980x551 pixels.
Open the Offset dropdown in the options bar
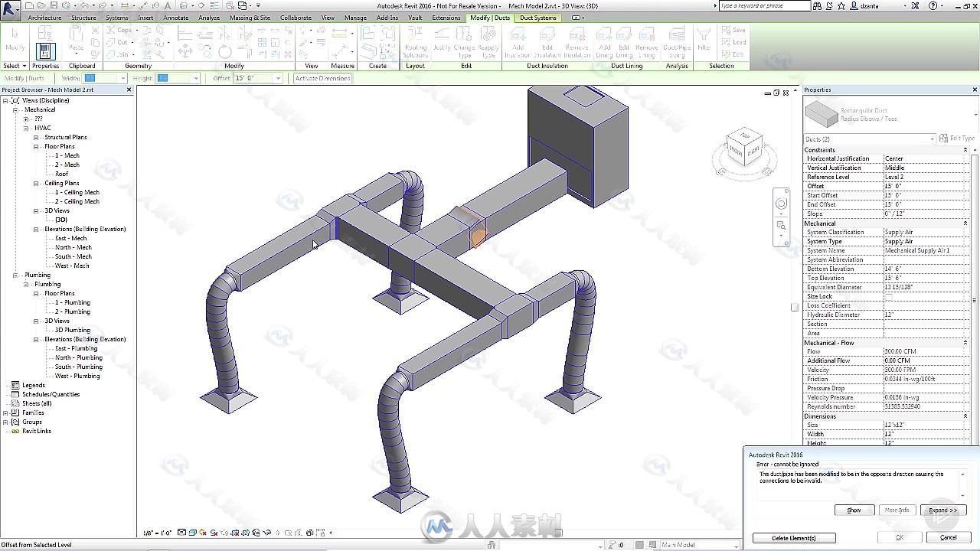[277, 78]
